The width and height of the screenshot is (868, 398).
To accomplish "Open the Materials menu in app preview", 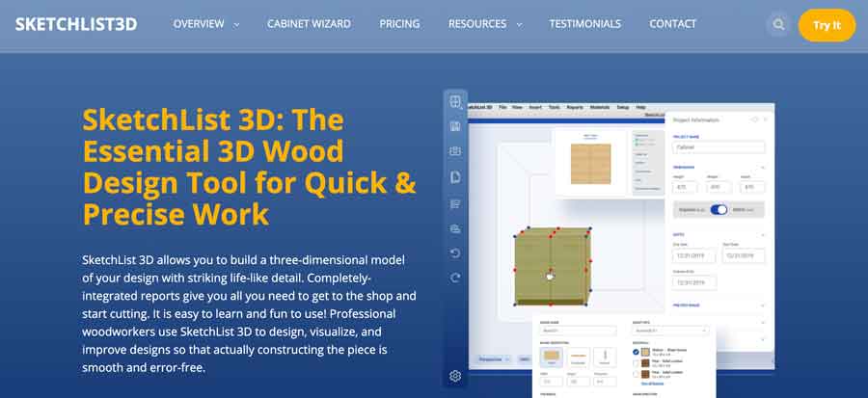I will [600, 107].
